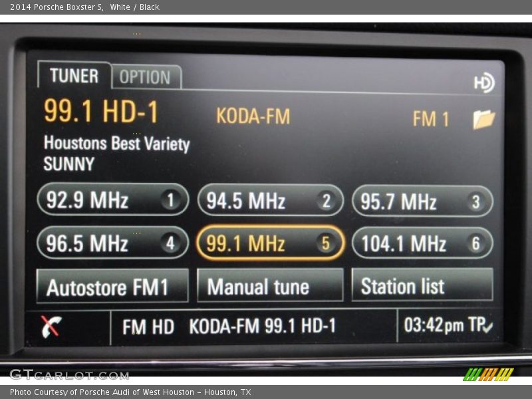Tap the Autostore FM1 button
Image resolution: width=532 pixels, height=399 pixels.
point(112,286)
